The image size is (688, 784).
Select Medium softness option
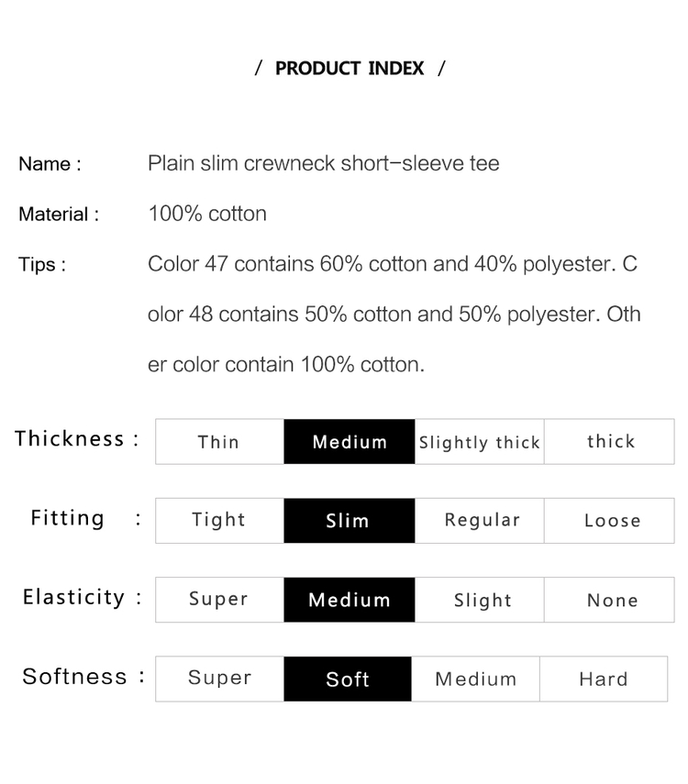[x=476, y=679]
